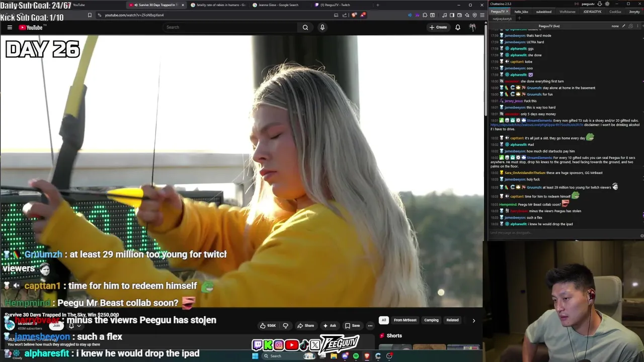
Task: Switch to the fatality rate of rabies tab
Action: click(218, 5)
